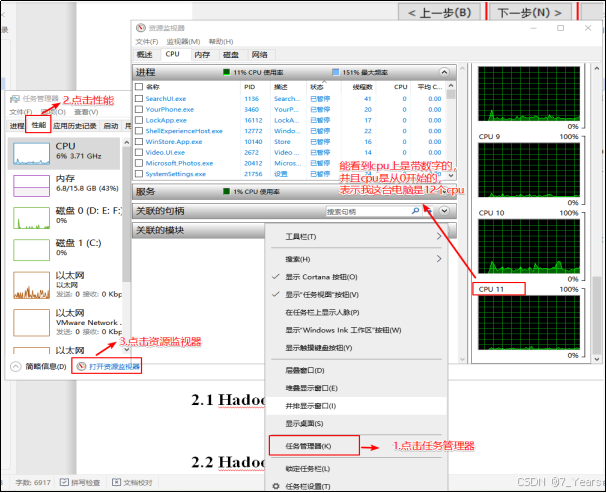Screen dimensions: 607x493
Task: Open the 工具栏(T) submenu
Action: coord(356,236)
